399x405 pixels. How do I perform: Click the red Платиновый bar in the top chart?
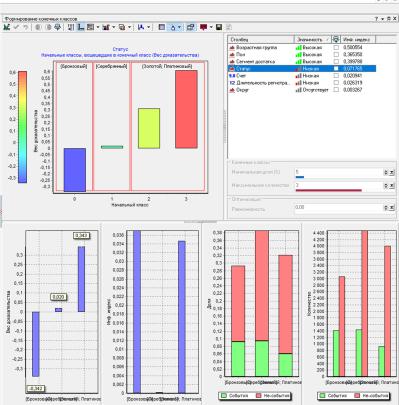(x=186, y=109)
